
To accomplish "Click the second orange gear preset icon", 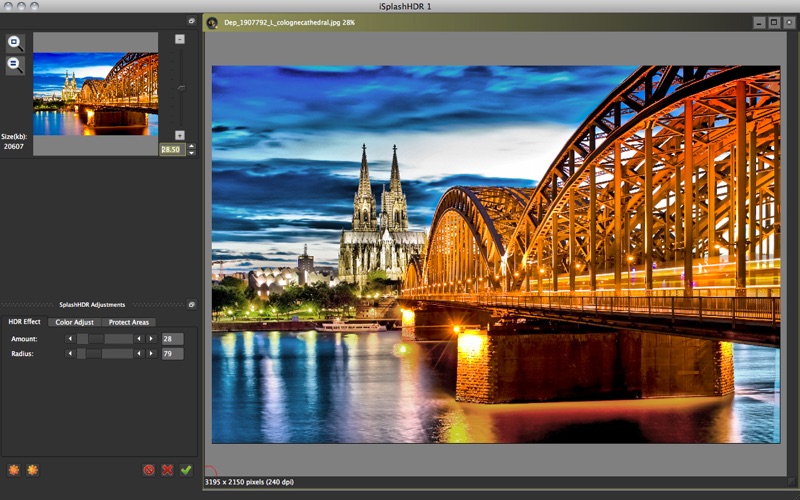I will [x=32, y=469].
